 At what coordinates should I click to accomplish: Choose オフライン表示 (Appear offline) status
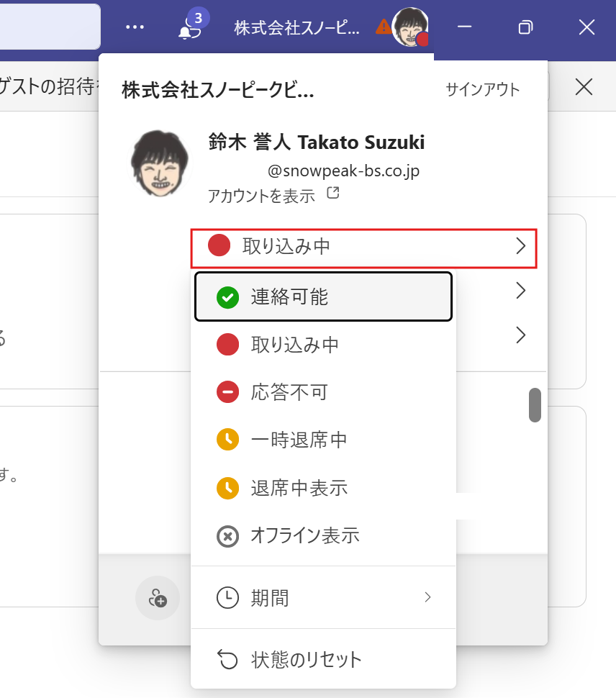click(304, 536)
